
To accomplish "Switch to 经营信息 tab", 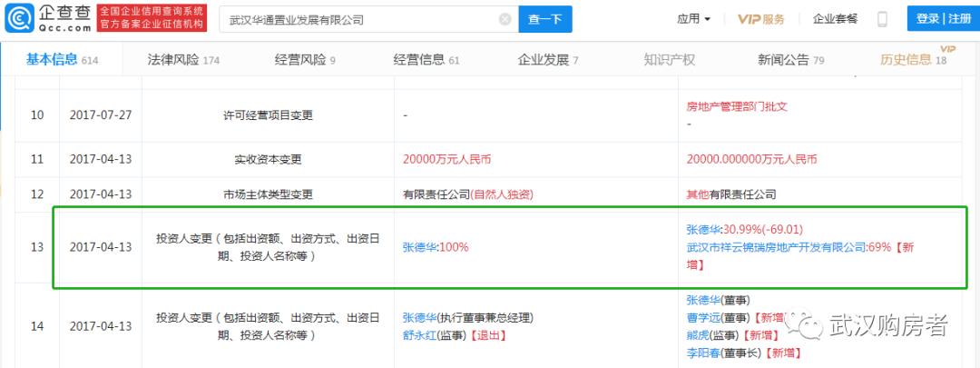I will click(426, 60).
